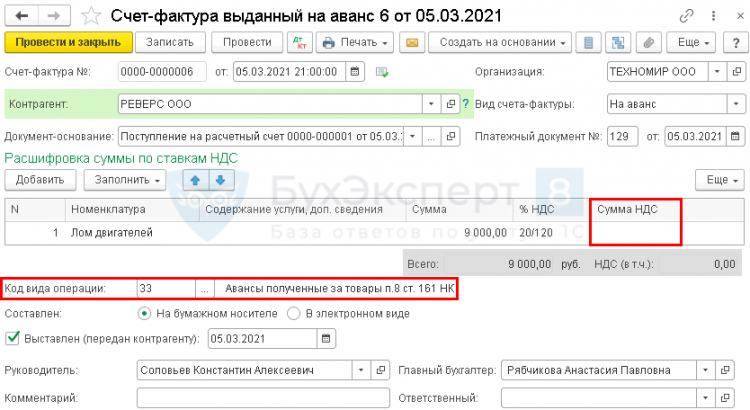Move table row down with blue arrow
The height and width of the screenshot is (410, 750).
221,180
